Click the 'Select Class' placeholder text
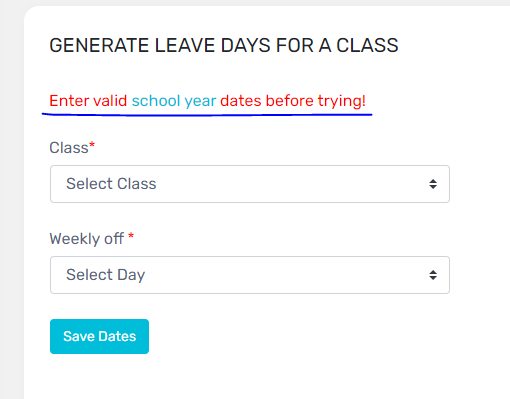 pyautogui.click(x=111, y=184)
